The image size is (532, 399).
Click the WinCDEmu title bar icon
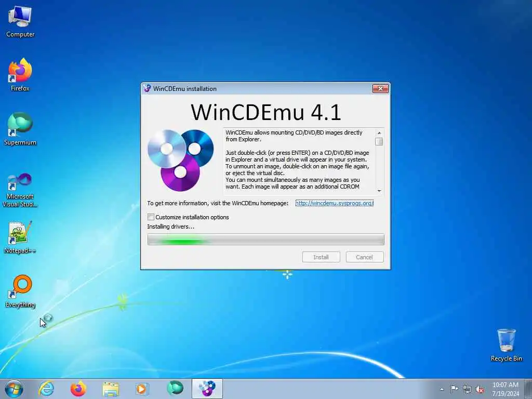click(x=147, y=88)
